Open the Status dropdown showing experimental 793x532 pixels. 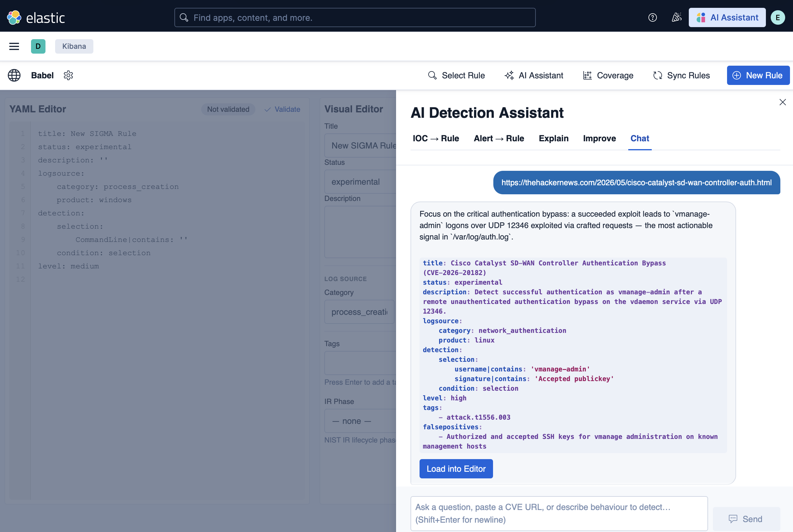point(360,182)
